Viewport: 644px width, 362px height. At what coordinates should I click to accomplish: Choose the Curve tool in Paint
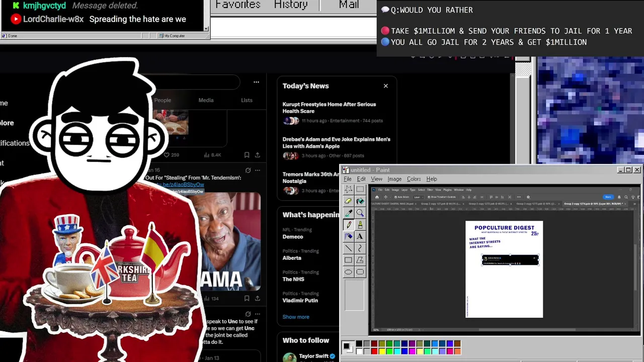point(360,248)
